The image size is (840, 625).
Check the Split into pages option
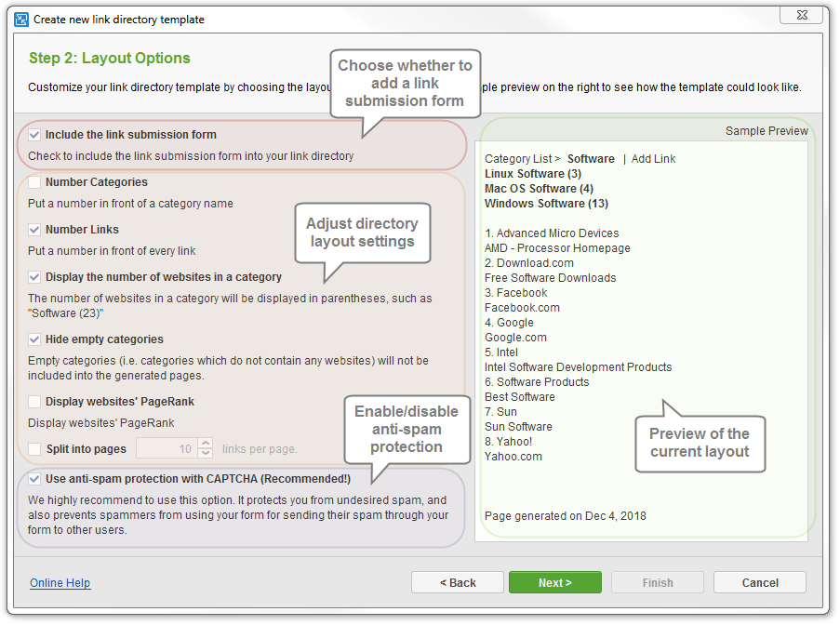(x=34, y=449)
